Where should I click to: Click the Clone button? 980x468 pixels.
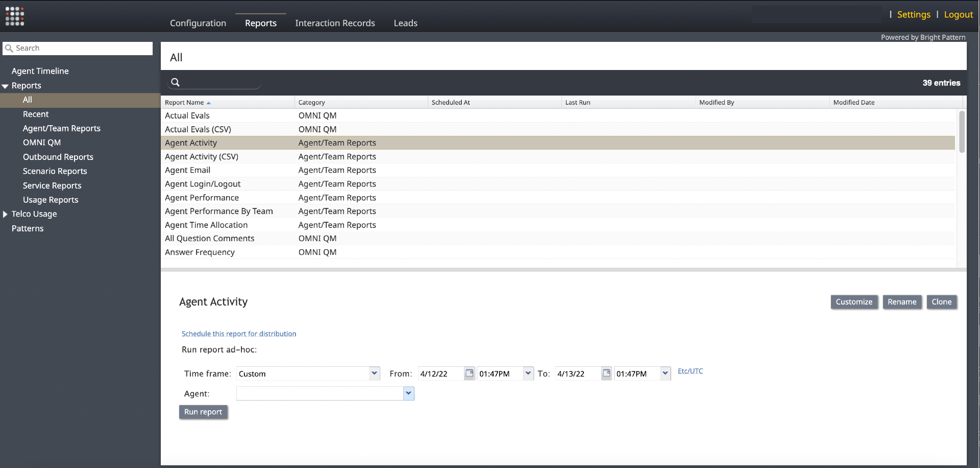tap(941, 302)
